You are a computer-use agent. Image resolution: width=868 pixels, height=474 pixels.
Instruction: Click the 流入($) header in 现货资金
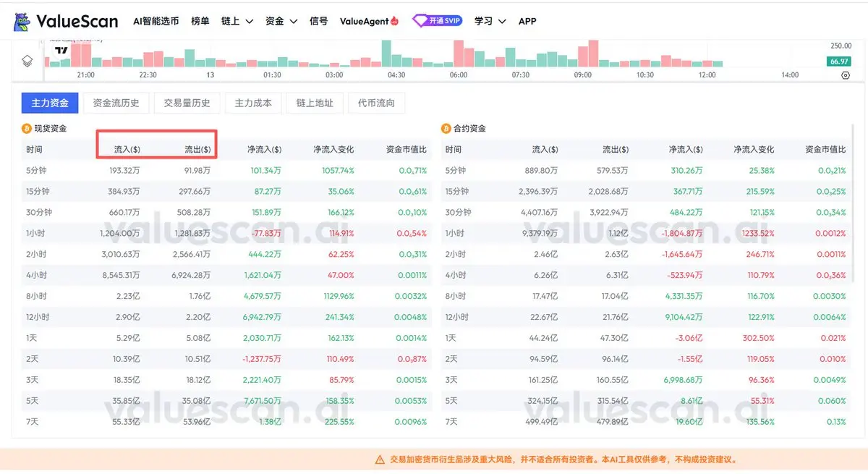coord(127,150)
